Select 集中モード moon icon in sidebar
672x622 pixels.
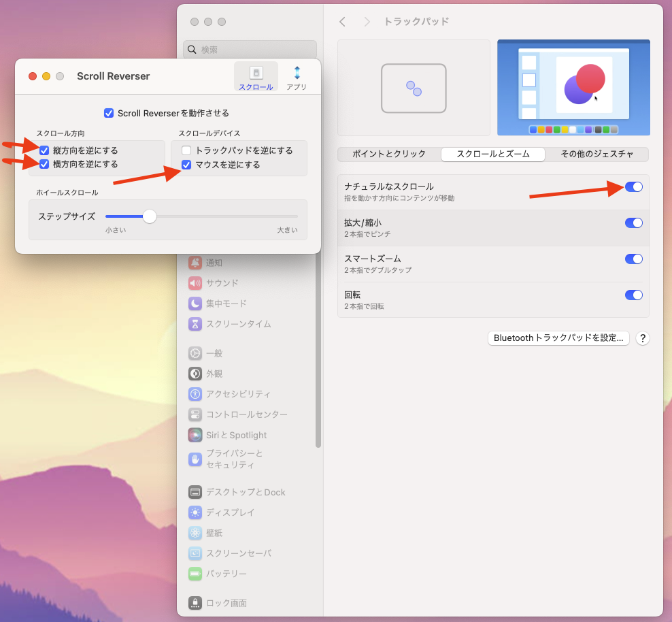click(x=195, y=304)
